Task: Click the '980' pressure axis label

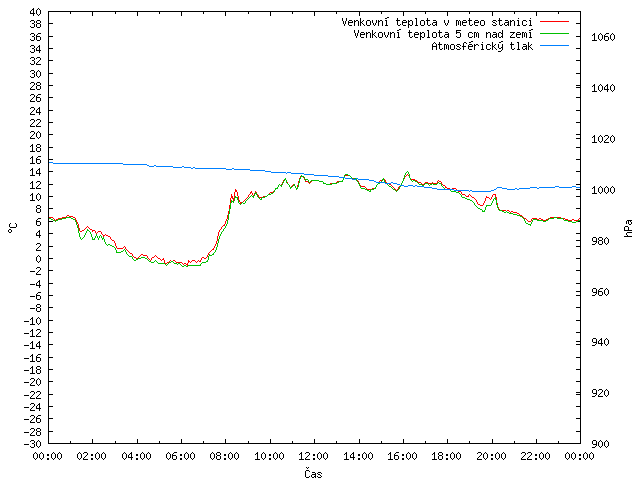Action: pyautogui.click(x=600, y=241)
